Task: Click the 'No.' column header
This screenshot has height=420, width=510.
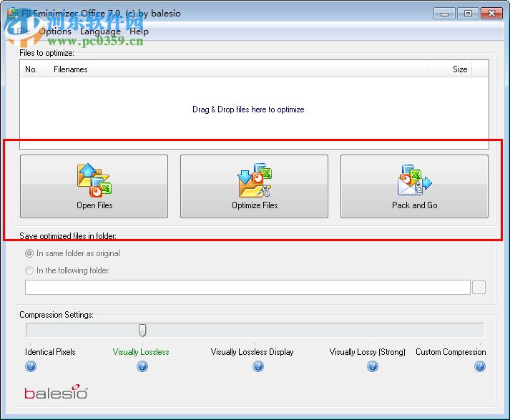Action: pos(35,69)
